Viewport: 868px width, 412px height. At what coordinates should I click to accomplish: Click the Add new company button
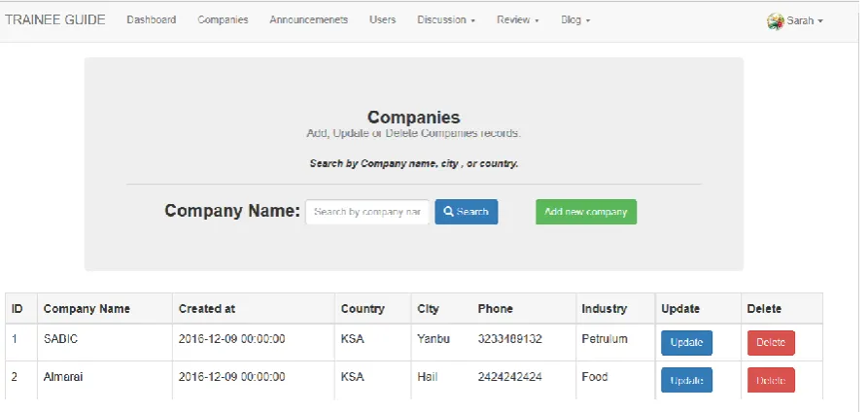click(586, 212)
